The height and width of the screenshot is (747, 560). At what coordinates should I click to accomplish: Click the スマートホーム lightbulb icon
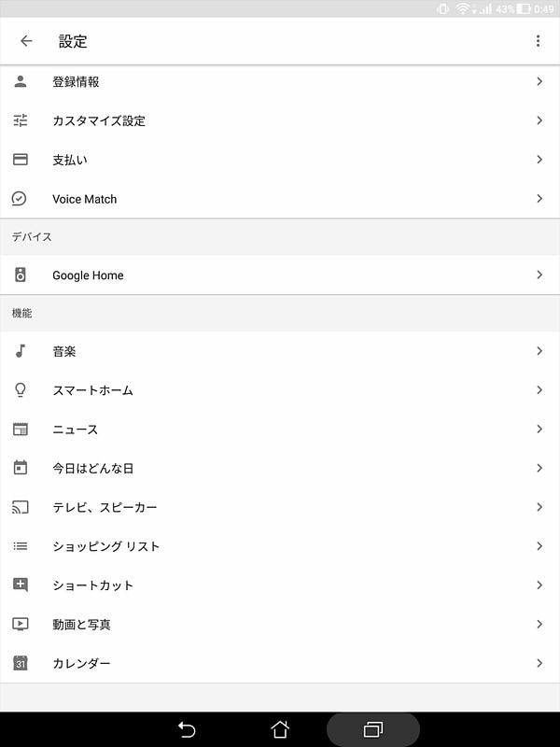click(x=20, y=390)
